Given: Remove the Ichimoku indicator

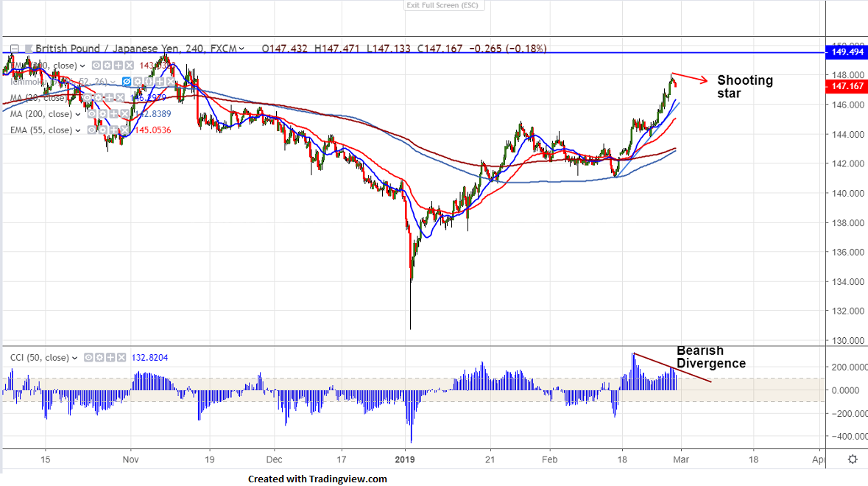Looking at the screenshot, I should (171, 82).
